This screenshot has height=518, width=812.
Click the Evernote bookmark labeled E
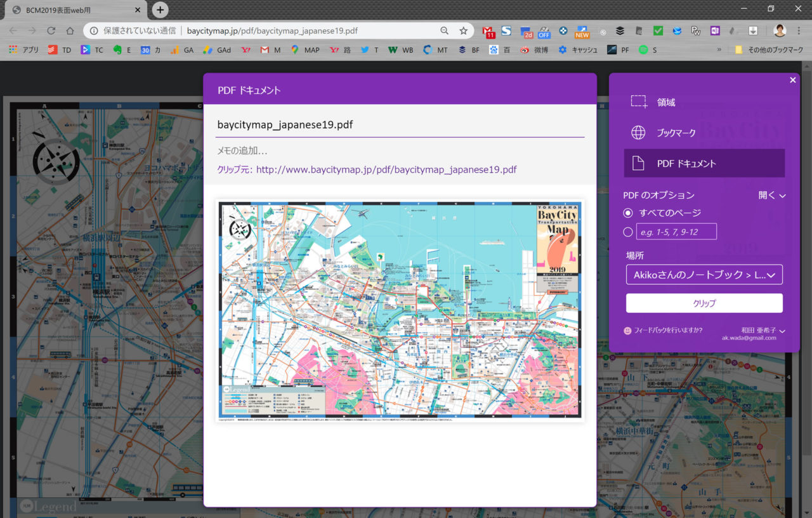(122, 50)
